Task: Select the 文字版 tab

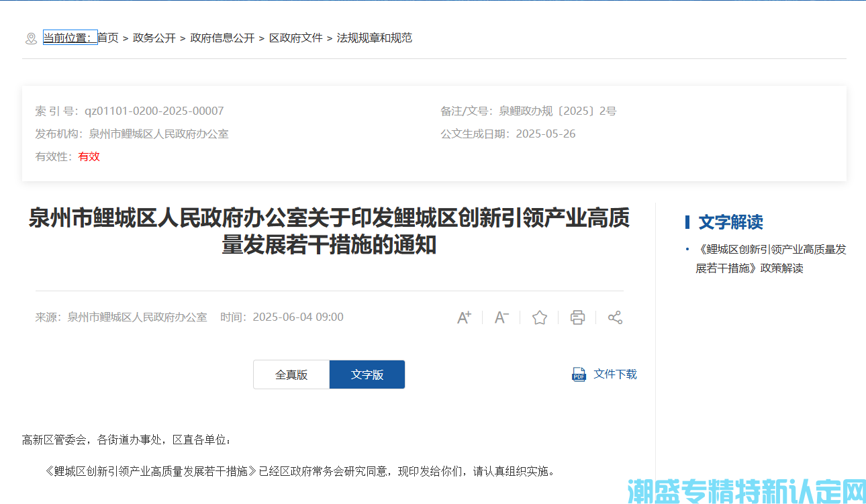Action: (x=367, y=374)
